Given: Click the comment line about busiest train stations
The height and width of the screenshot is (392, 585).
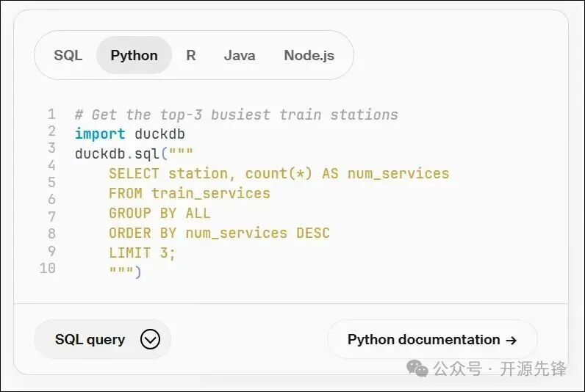Looking at the screenshot, I should [x=236, y=115].
